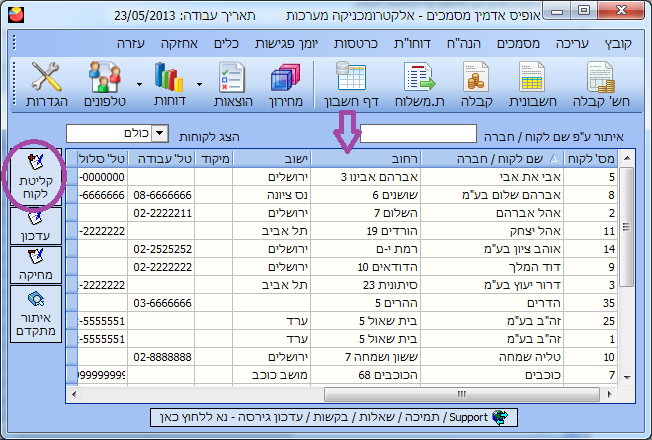
Task: Click the street cell ששון ושמחה 7
Action: 366,357
